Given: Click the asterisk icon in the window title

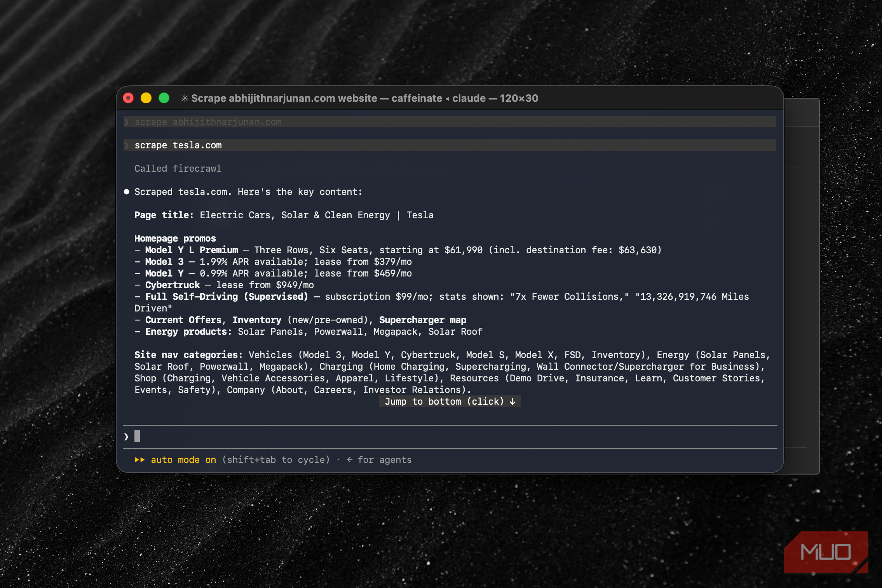Looking at the screenshot, I should coord(185,98).
